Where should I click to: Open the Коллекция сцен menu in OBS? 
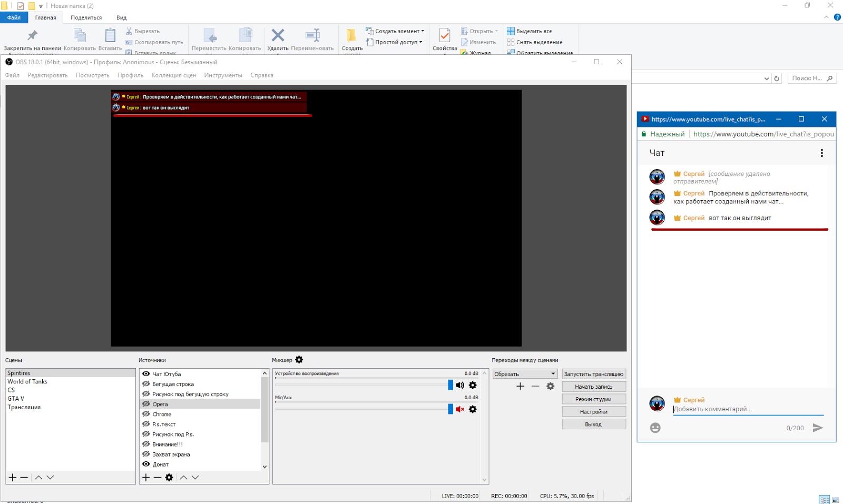coord(173,75)
